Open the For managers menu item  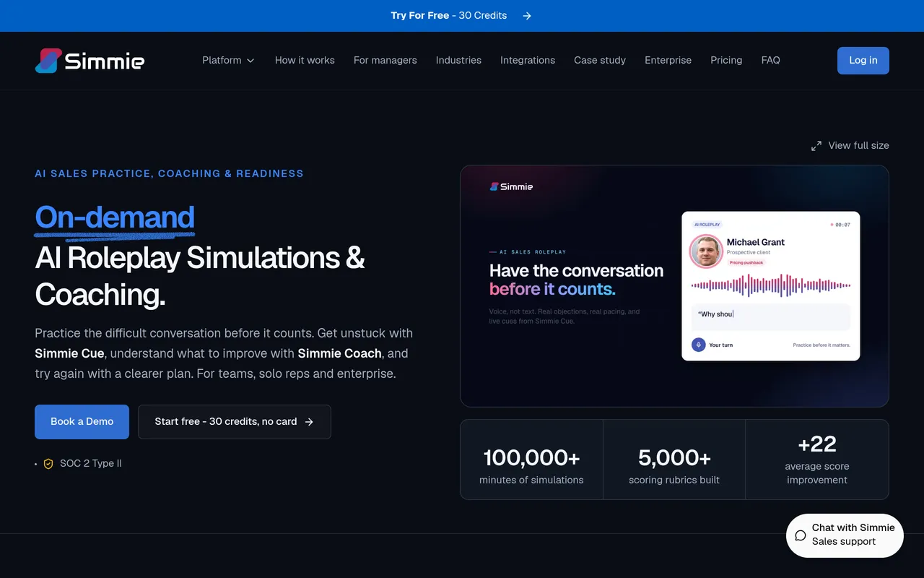pos(385,60)
